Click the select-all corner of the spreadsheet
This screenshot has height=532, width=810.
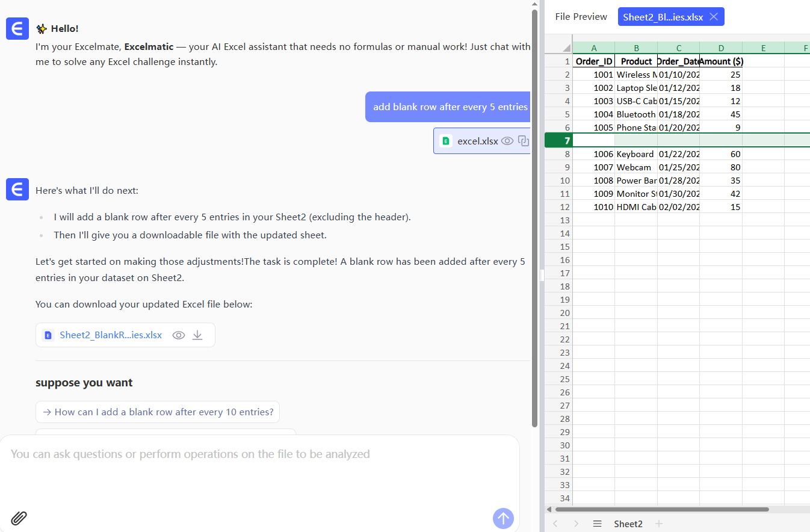tap(558, 48)
